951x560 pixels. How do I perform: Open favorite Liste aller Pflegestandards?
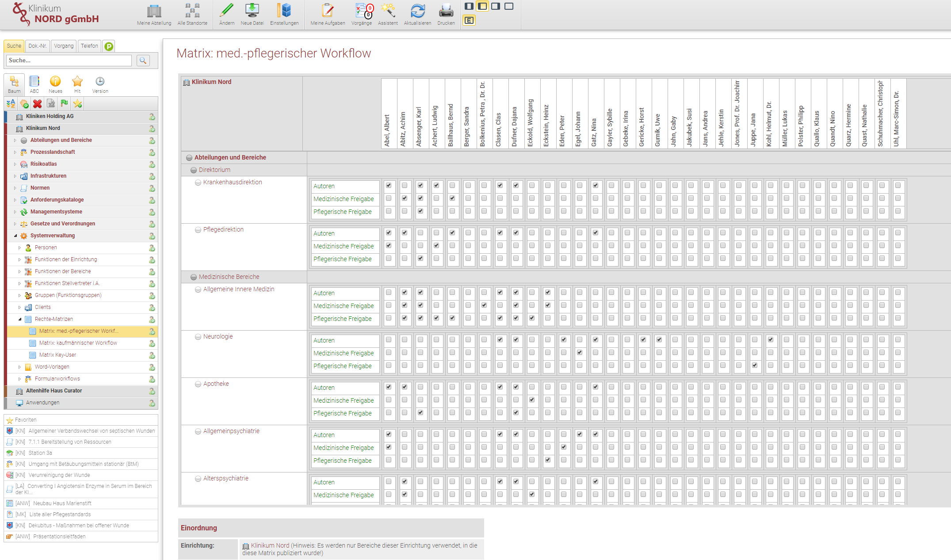coord(60,514)
